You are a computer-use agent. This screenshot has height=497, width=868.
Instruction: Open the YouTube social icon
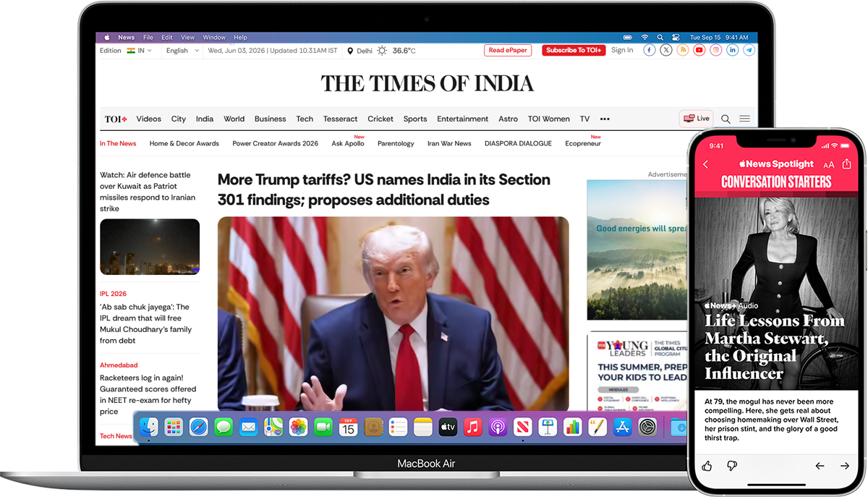(x=699, y=50)
